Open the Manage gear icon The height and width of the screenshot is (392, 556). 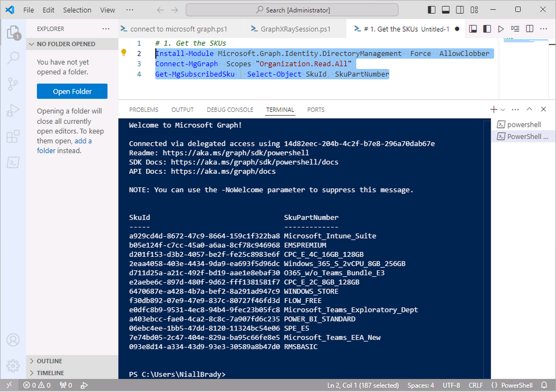point(13,366)
